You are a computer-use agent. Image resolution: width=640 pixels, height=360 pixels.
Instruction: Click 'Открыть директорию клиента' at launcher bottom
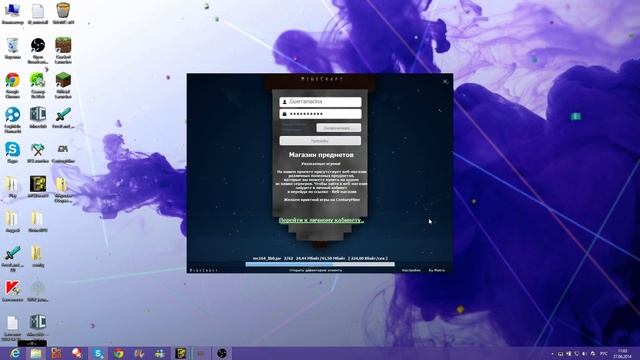coord(316,270)
